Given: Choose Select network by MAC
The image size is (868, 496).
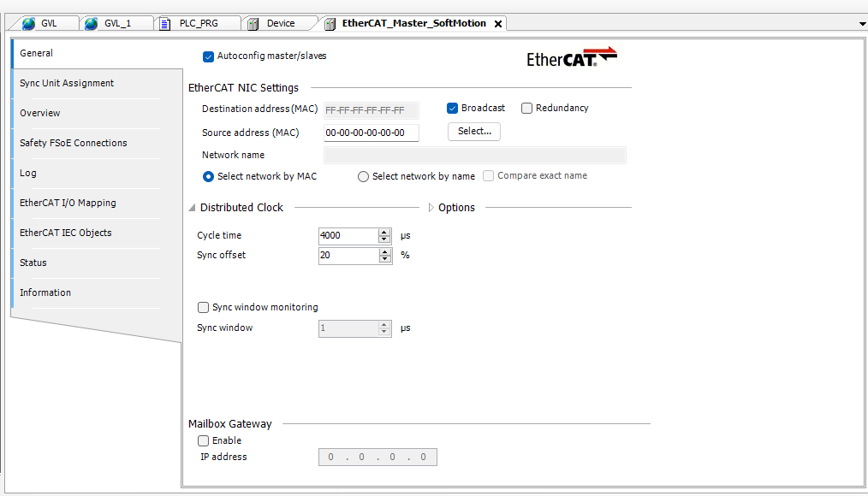Looking at the screenshot, I should pyautogui.click(x=208, y=176).
